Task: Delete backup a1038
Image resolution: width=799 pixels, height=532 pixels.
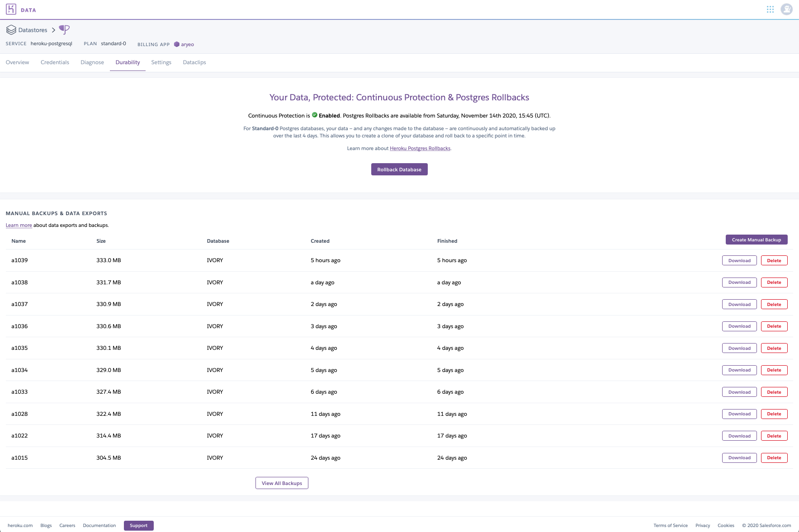Action: 774,282
